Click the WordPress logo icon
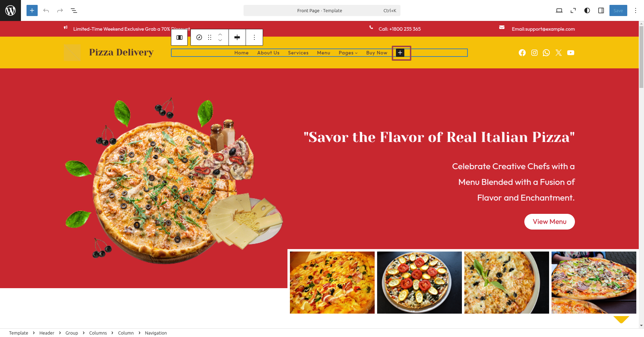The width and height of the screenshot is (644, 337). [10, 10]
